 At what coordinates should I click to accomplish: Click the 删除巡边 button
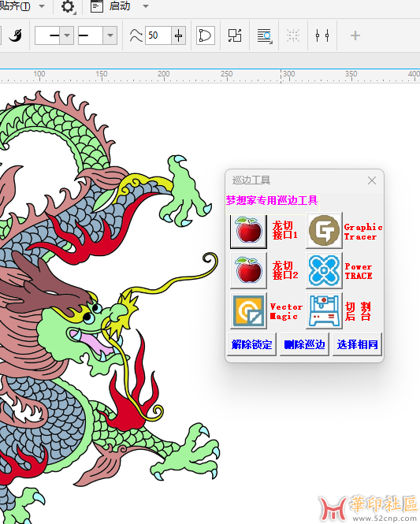coord(304,344)
